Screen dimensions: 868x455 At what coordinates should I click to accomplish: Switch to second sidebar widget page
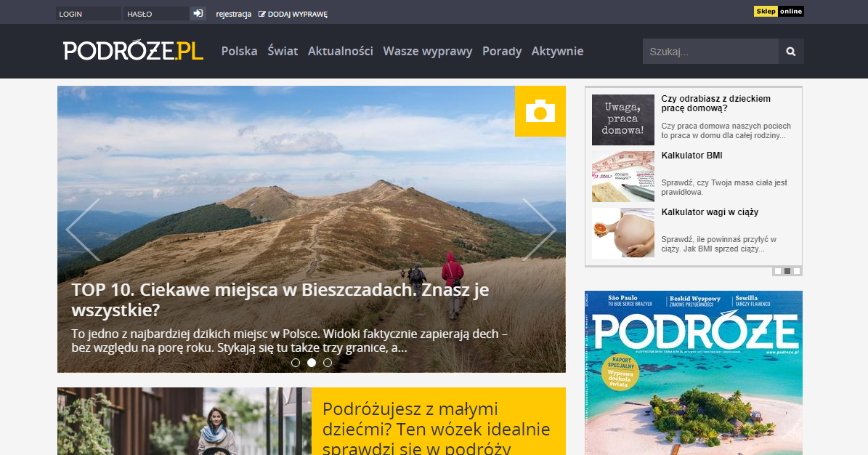pos(787,271)
